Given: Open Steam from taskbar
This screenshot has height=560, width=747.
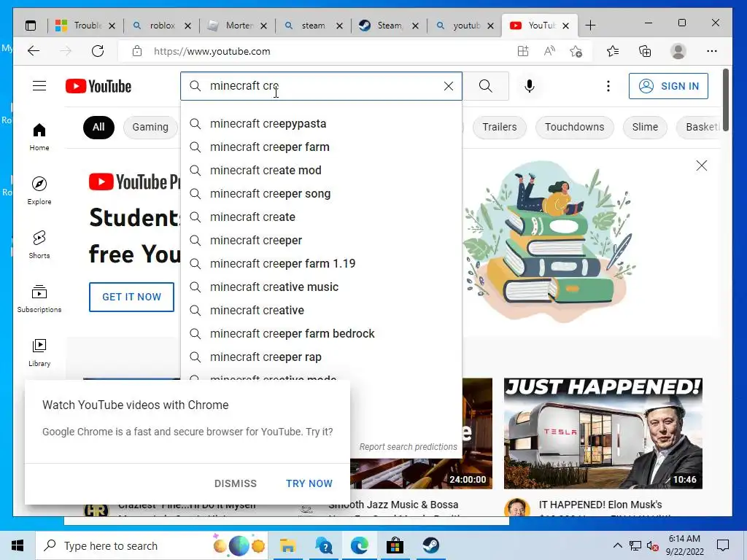Looking at the screenshot, I should coord(430,545).
